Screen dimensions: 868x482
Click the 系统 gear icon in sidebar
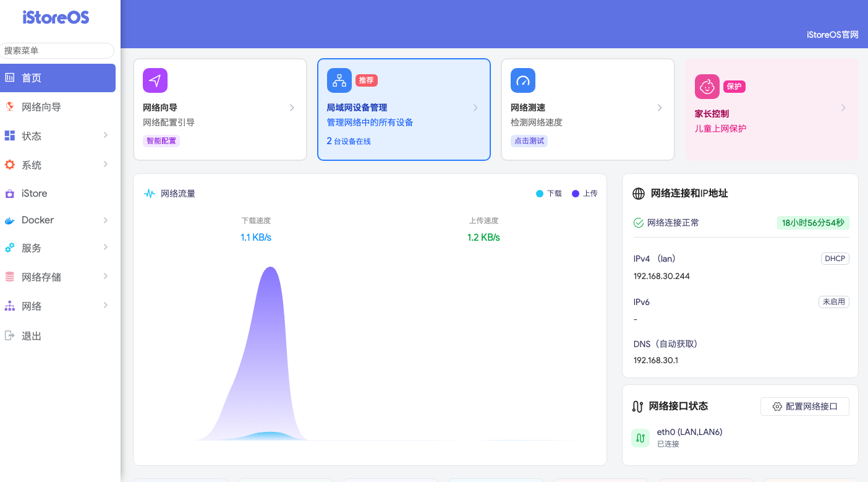pyautogui.click(x=10, y=165)
